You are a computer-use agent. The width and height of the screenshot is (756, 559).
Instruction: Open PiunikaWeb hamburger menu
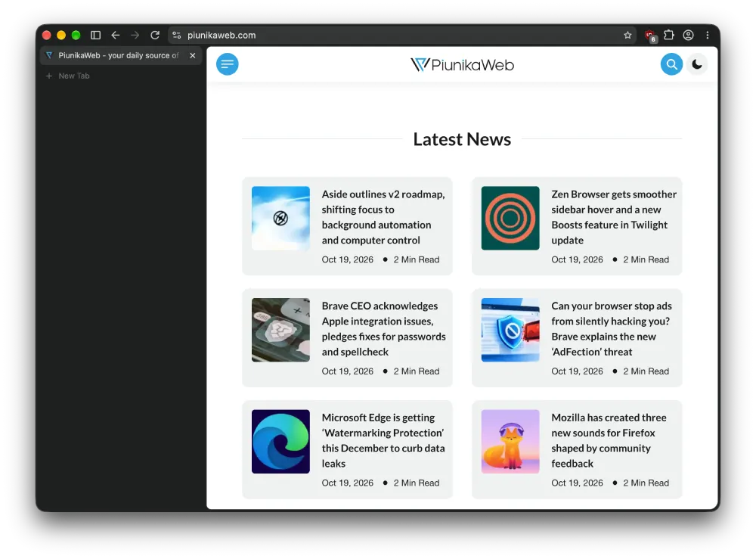point(227,64)
